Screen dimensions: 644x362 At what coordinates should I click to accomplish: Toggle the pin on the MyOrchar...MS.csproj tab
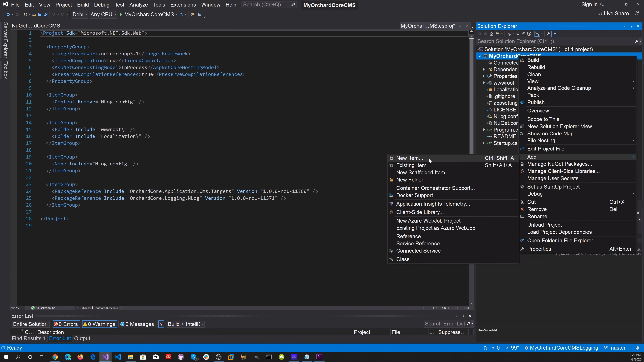[460, 26]
